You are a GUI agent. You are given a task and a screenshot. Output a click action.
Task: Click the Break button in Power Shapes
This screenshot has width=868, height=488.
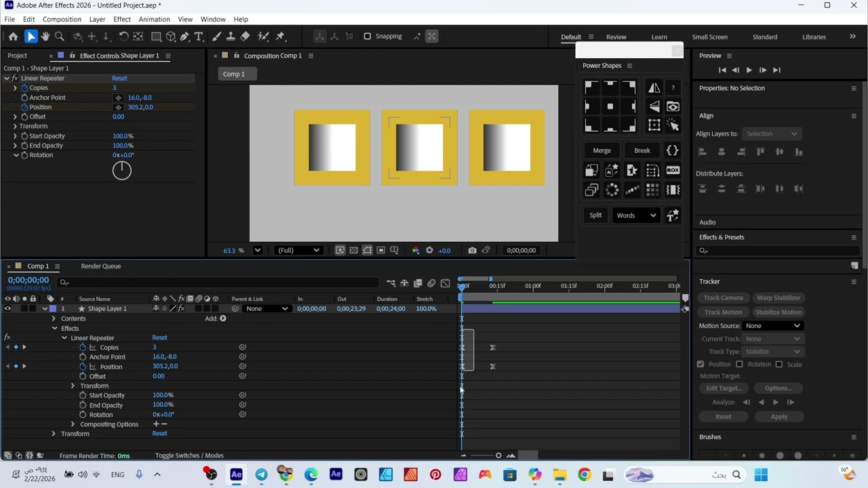point(642,150)
